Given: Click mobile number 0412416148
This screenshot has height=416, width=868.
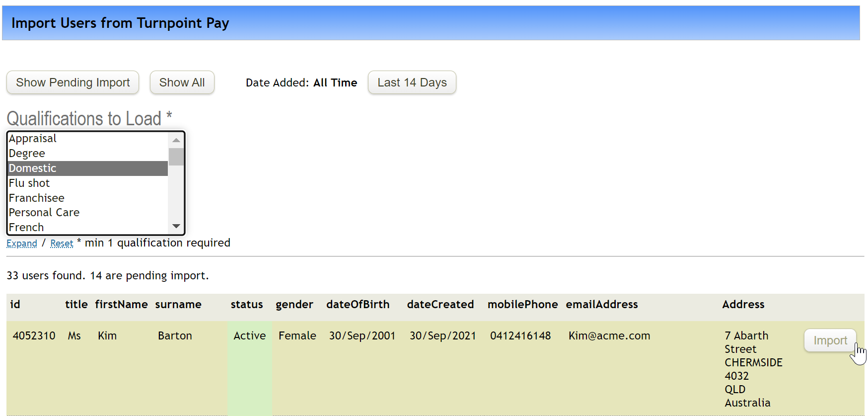Looking at the screenshot, I should pyautogui.click(x=520, y=336).
